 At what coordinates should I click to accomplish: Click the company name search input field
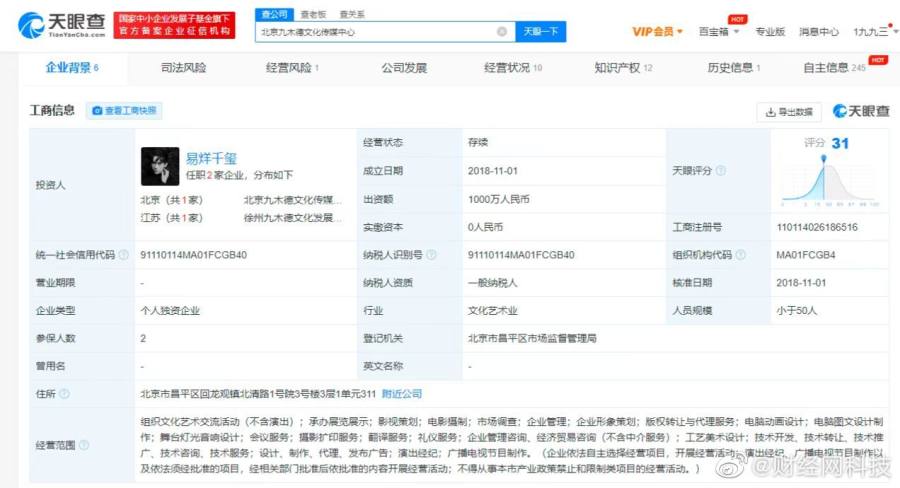click(x=375, y=32)
